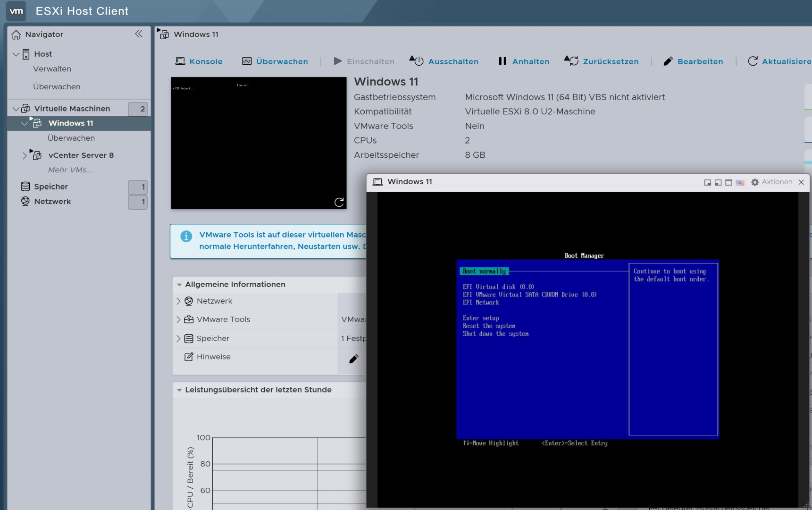
Task: Click the Netzwerk globe icon in Navigator
Action: (25, 201)
